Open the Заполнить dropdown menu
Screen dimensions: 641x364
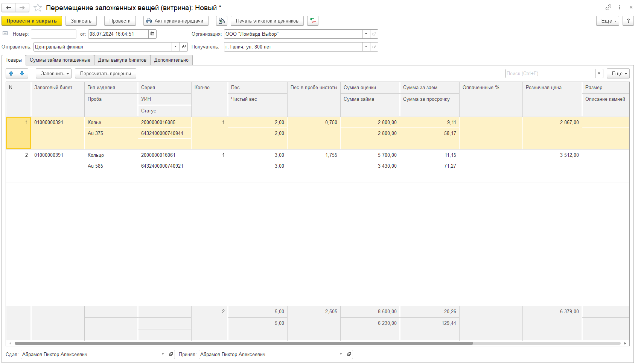(53, 73)
